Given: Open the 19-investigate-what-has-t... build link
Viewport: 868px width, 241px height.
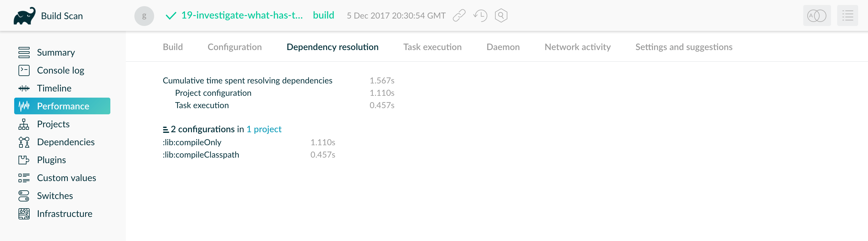Looking at the screenshot, I should click(x=243, y=15).
